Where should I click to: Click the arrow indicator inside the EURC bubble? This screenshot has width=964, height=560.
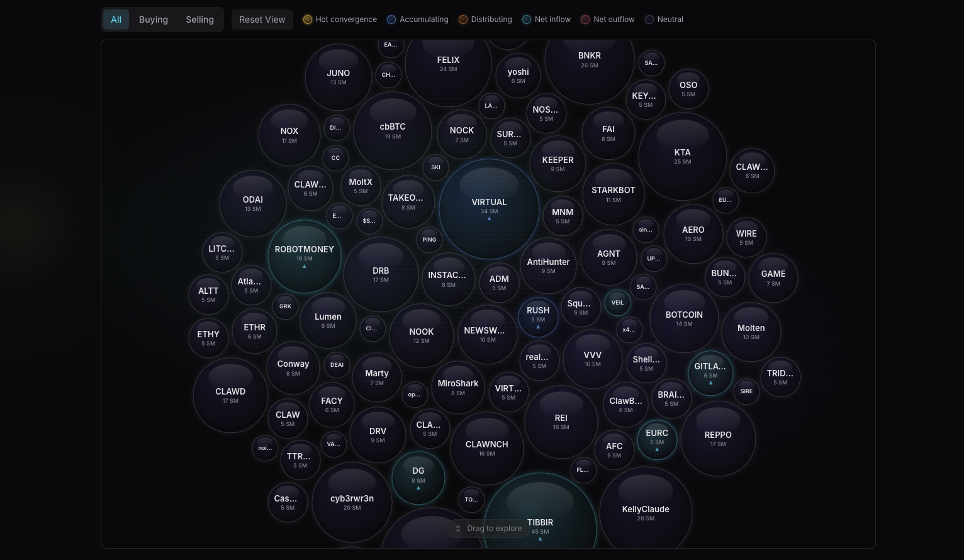click(x=657, y=449)
